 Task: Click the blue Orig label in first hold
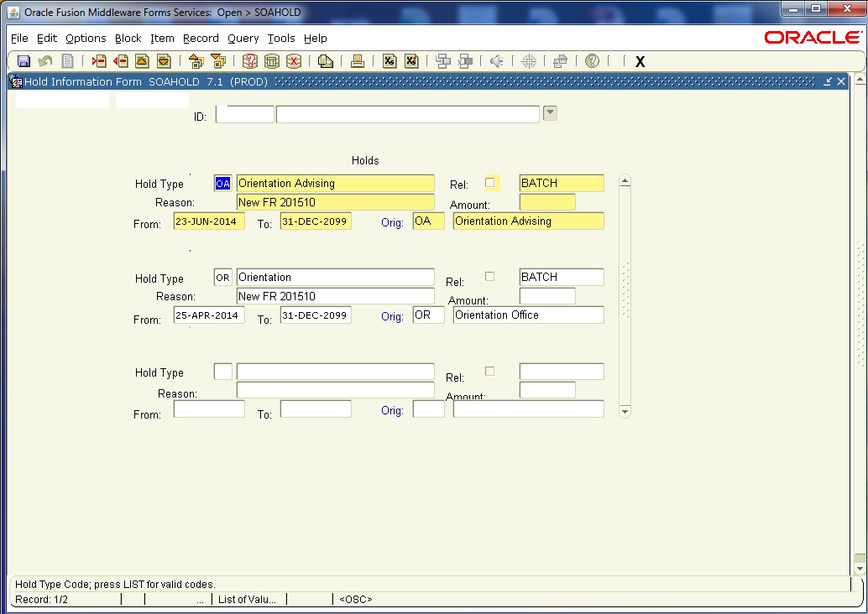[392, 222]
